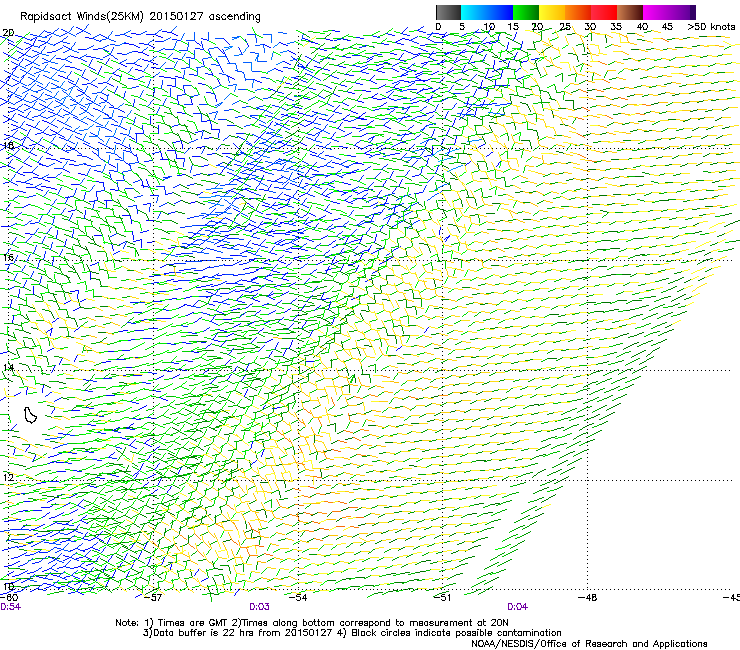The width and height of the screenshot is (740, 650).
Task: Click the longitude '-48' axis label
Action: [x=587, y=598]
